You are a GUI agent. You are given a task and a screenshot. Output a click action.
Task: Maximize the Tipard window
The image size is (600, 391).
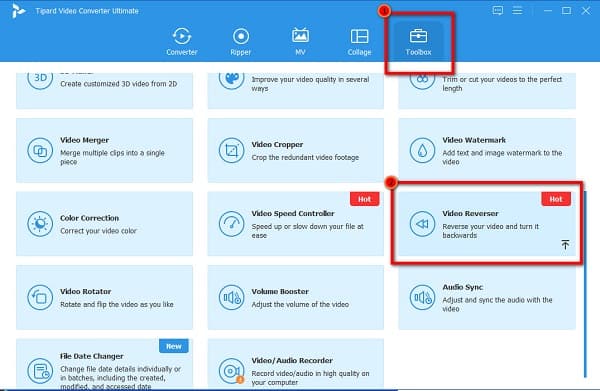coord(566,10)
